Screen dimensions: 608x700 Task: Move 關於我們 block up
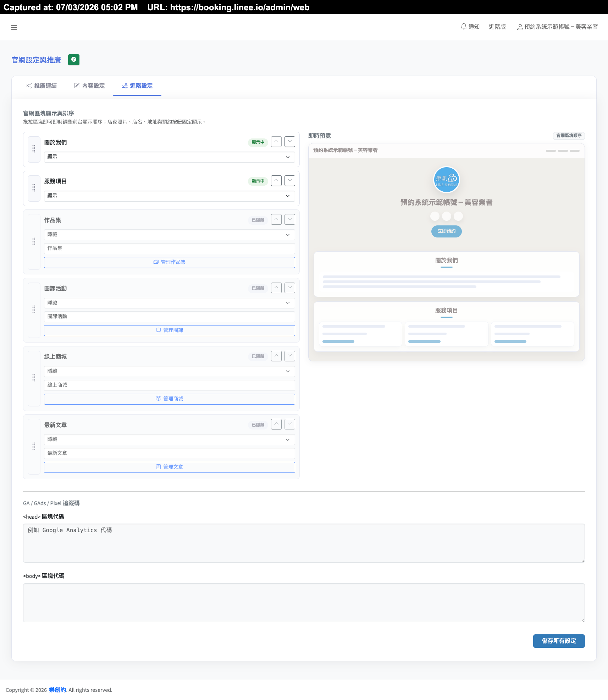coord(276,142)
